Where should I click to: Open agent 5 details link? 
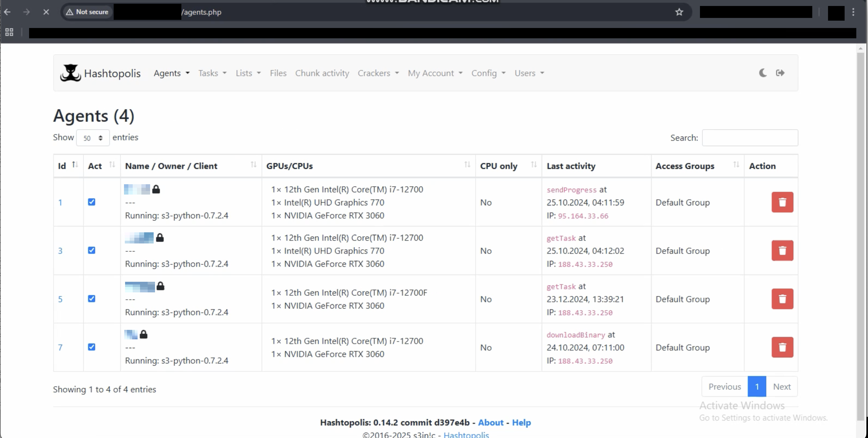pyautogui.click(x=60, y=299)
